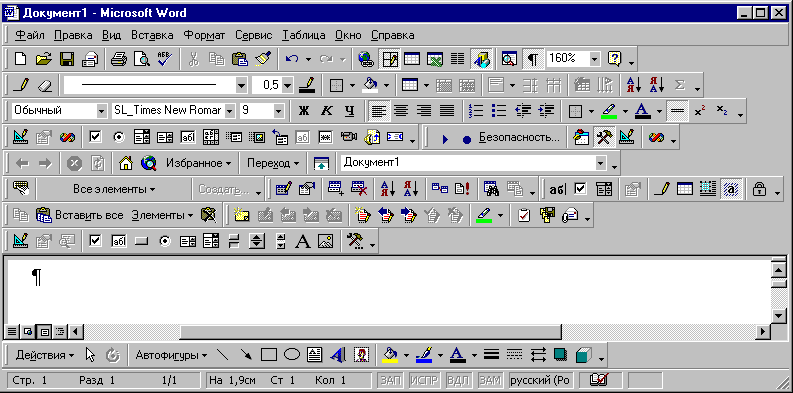Select the drawing Oval tool
The width and height of the screenshot is (793, 393).
[292, 355]
